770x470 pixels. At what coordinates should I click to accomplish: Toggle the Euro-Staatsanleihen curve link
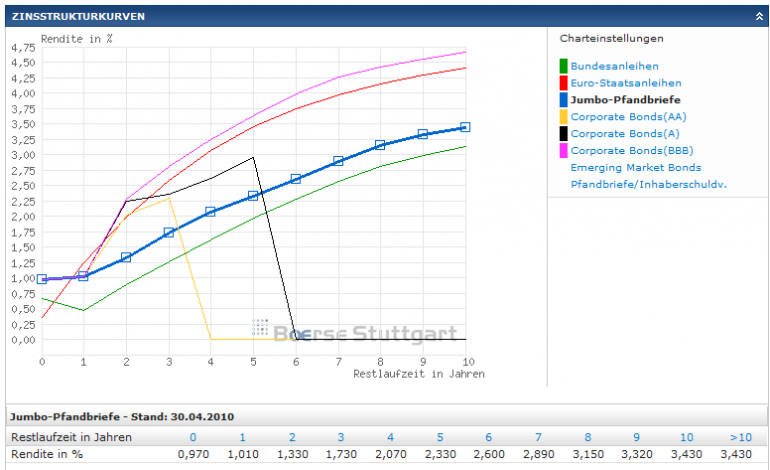pyautogui.click(x=626, y=83)
